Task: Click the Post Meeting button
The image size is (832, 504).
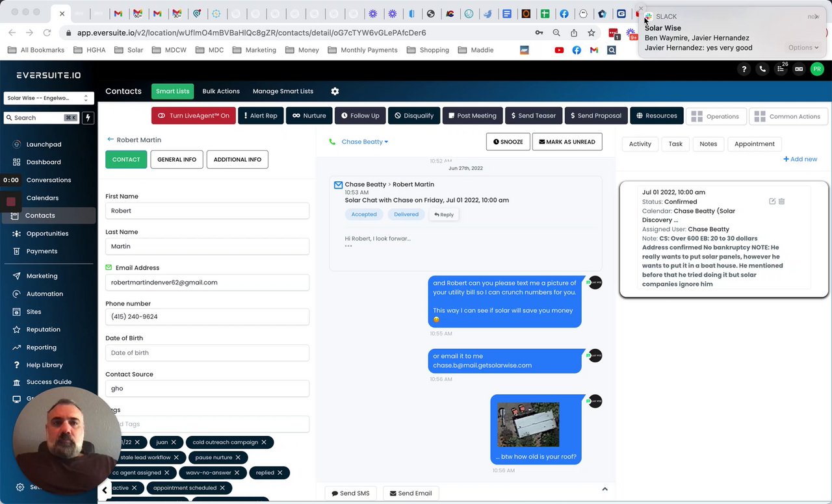Action: tap(473, 116)
